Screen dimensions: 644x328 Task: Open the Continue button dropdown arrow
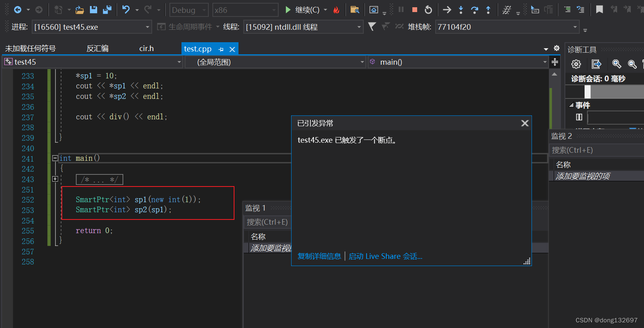pyautogui.click(x=325, y=10)
